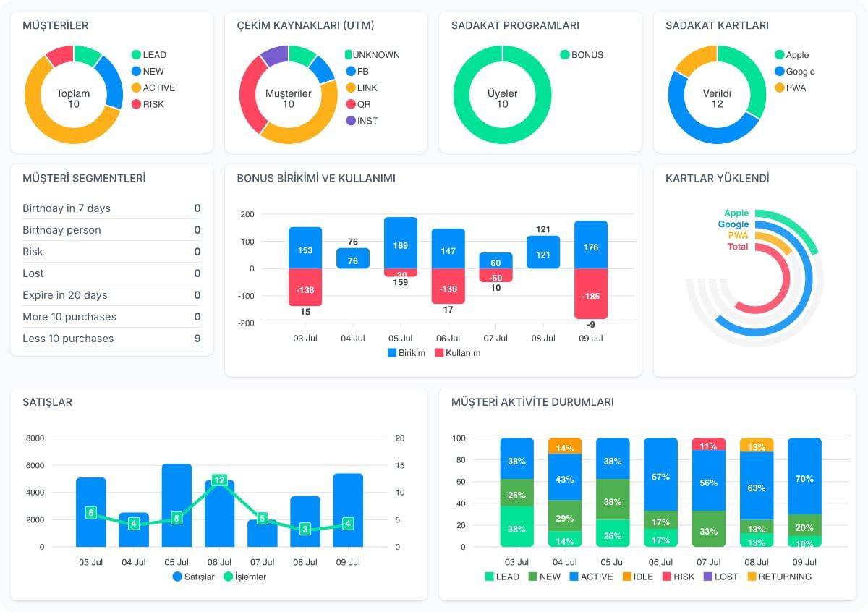
Task: Click LEAD legend under activity status chart
Action: (502, 577)
